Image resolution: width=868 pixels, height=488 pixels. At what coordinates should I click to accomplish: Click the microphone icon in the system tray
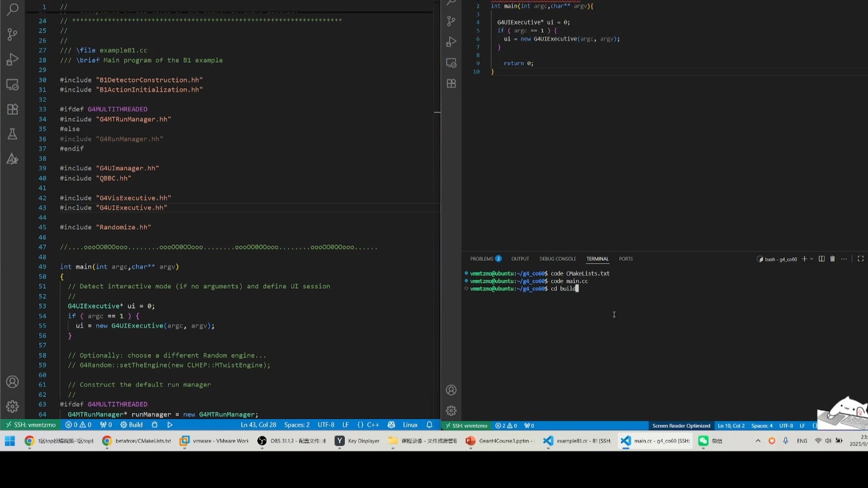click(x=786, y=441)
